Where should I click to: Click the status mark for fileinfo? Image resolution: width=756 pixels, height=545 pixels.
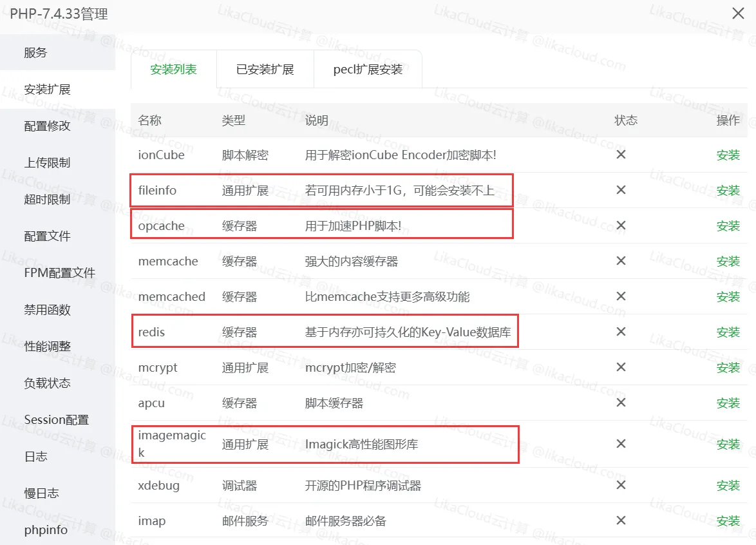tap(620, 190)
